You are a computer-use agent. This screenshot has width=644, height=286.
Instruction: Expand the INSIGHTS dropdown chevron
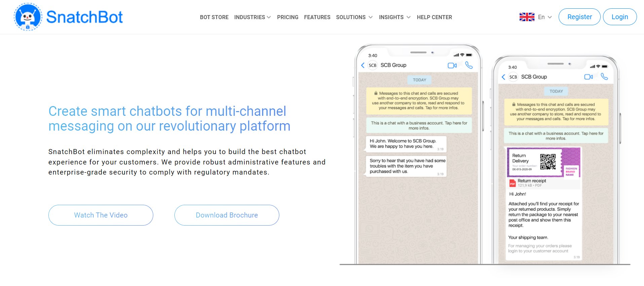click(x=408, y=17)
